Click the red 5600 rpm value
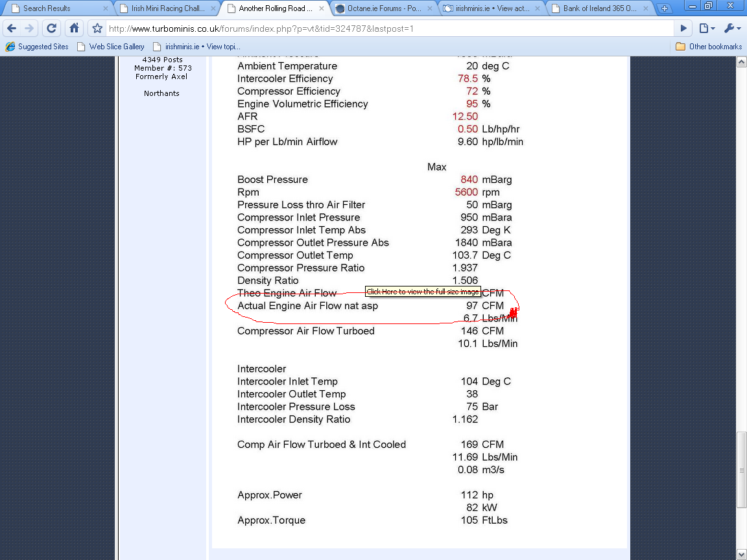 (466, 192)
